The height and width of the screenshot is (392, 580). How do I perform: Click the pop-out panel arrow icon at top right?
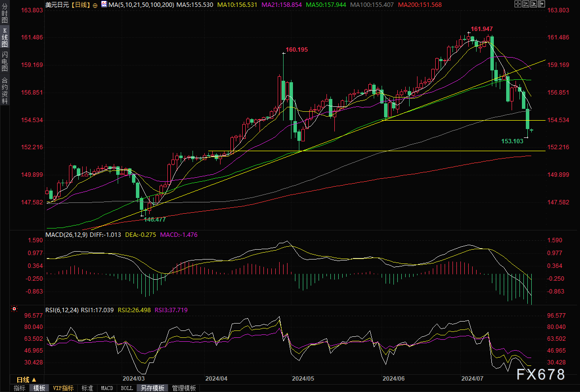[542, 4]
